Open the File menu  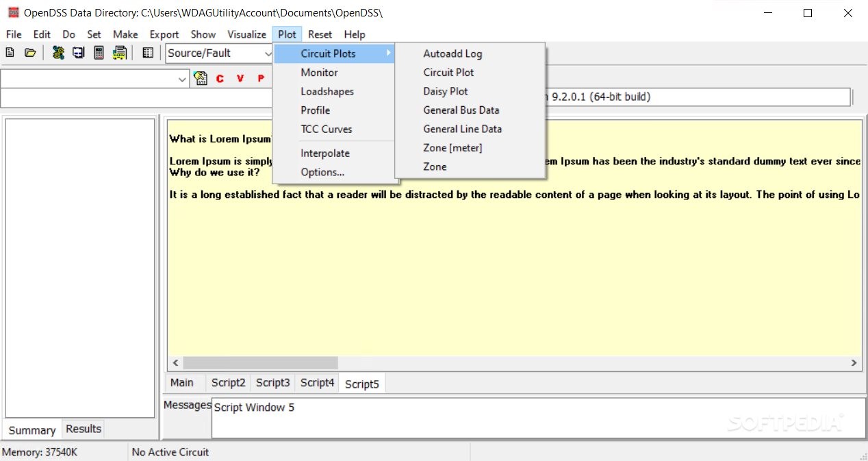pyautogui.click(x=14, y=34)
